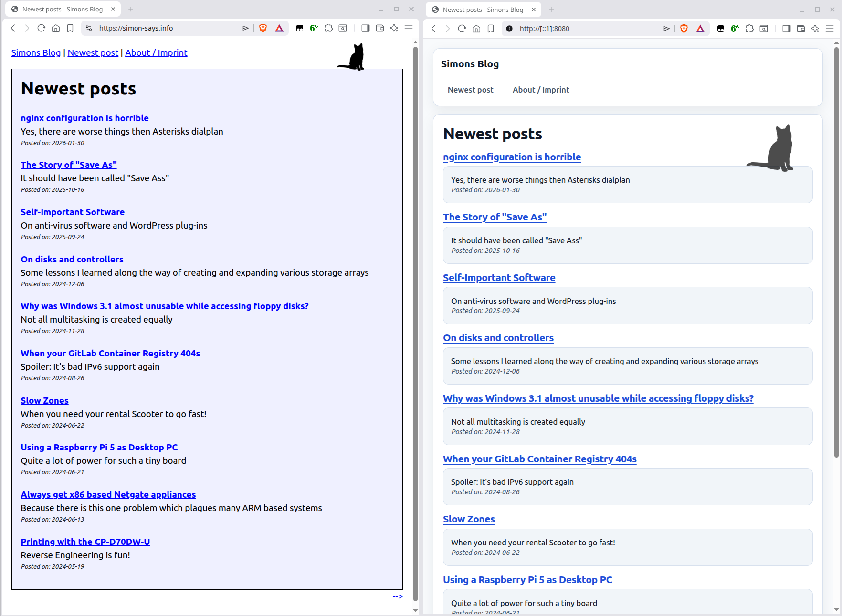Open Brave Shields in the left window
Screen dimensions: 842x616
(x=263, y=28)
